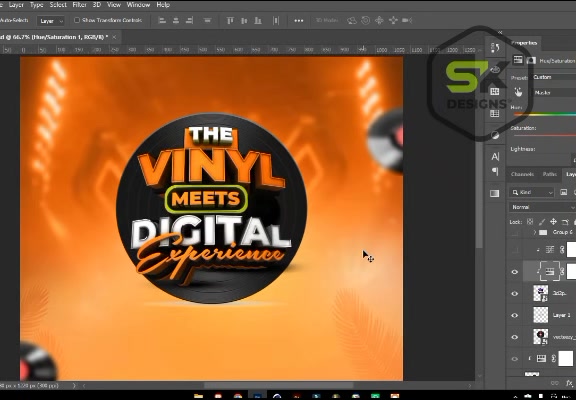Open the Help menu
Image resolution: width=576 pixels, height=400 pixels.
pos(163,5)
